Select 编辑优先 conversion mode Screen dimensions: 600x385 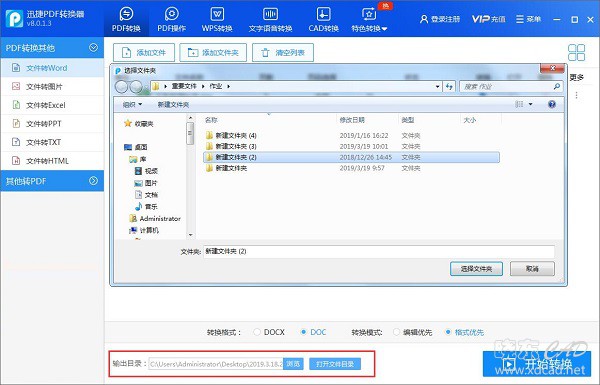[412, 332]
